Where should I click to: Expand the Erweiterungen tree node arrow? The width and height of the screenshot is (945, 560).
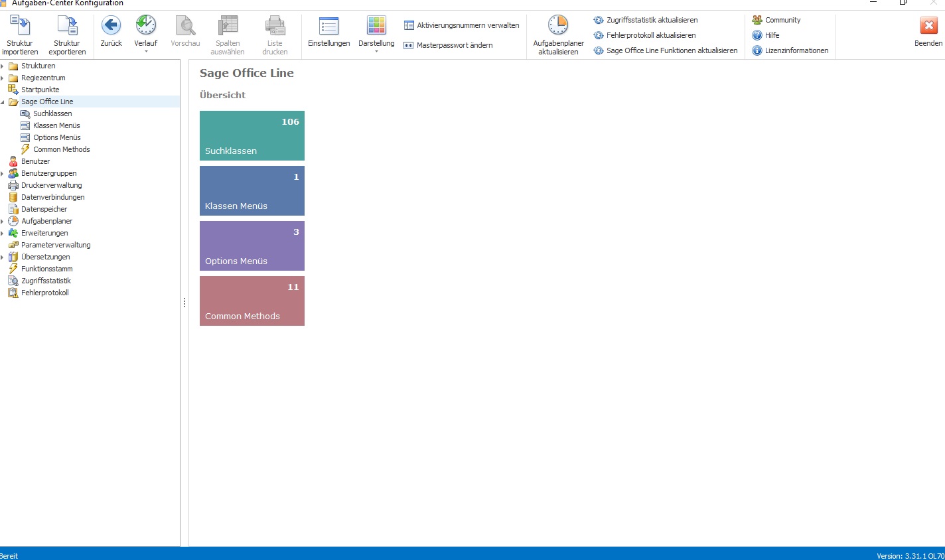point(3,233)
